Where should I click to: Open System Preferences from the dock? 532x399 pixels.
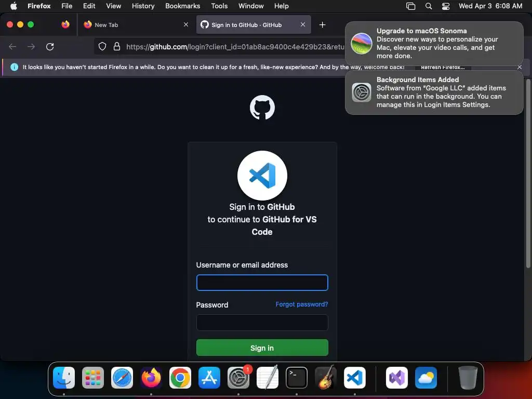tap(238, 378)
